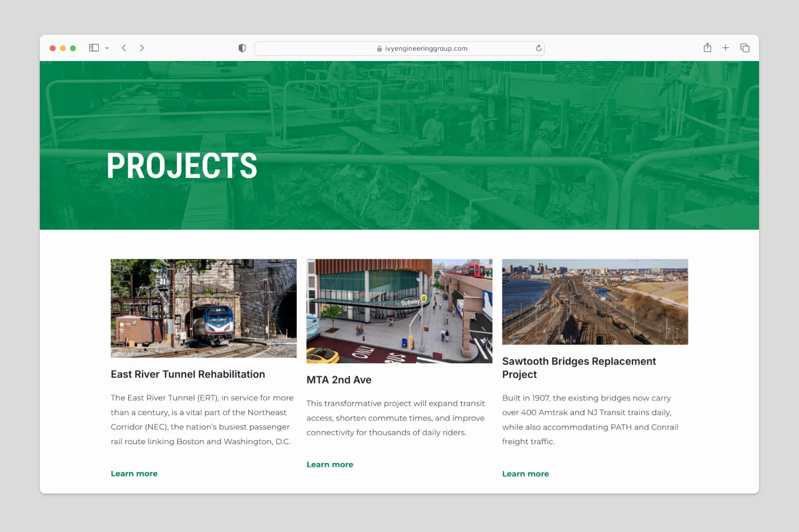Go back to the previous page

pos(124,48)
